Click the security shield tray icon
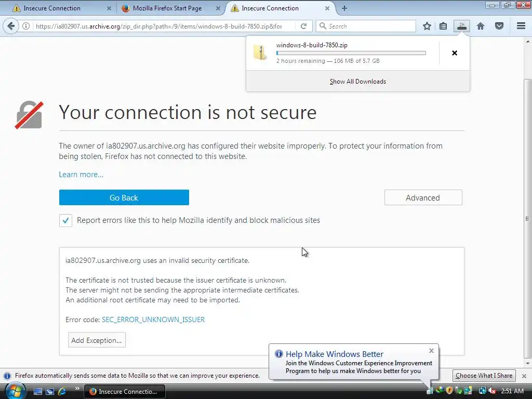 point(449,391)
